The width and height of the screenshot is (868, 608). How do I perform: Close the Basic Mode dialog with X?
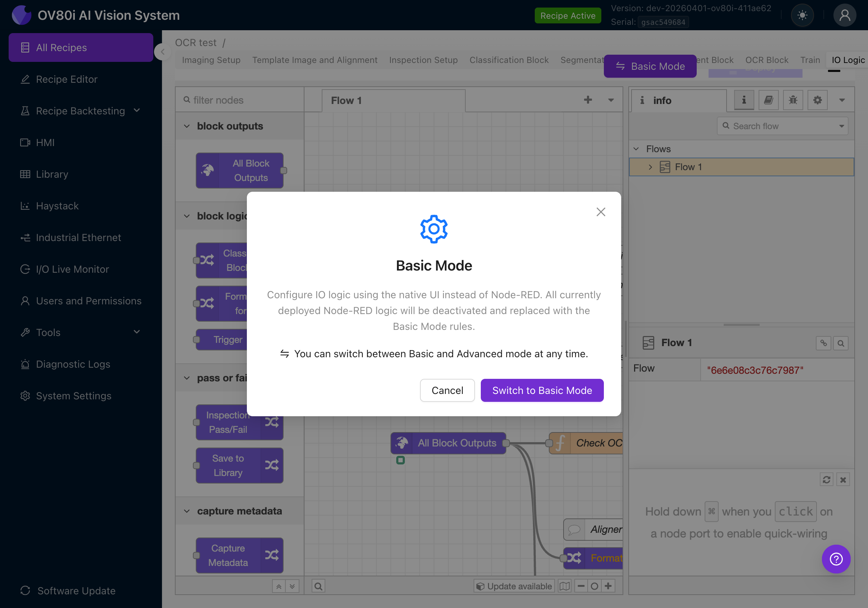pos(601,212)
